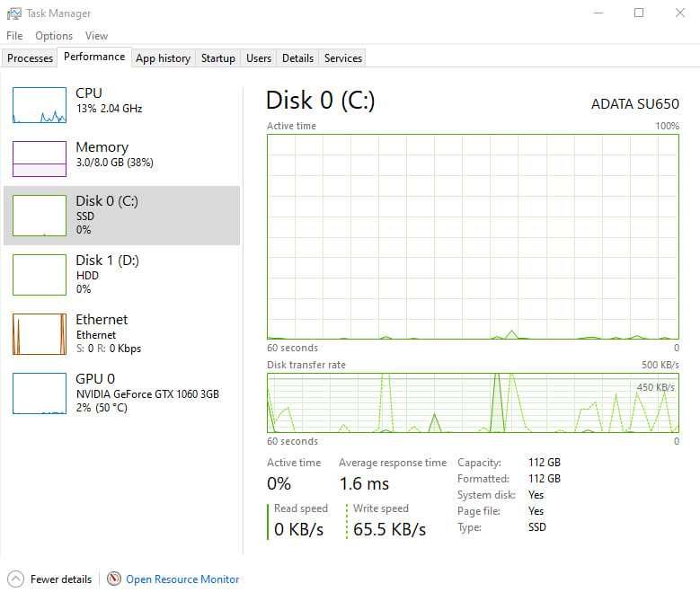Select Disk 1 (D:) HDD entry text
Viewport: 700px width, 601px height.
click(x=107, y=274)
